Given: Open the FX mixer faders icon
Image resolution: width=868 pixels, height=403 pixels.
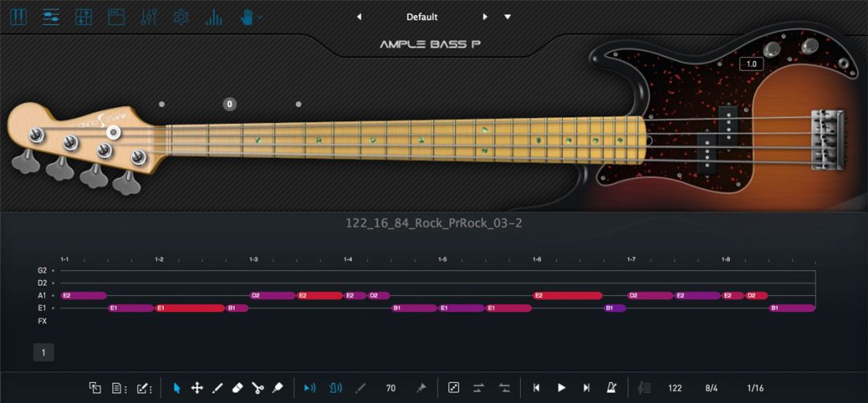Looking at the screenshot, I should [149, 17].
